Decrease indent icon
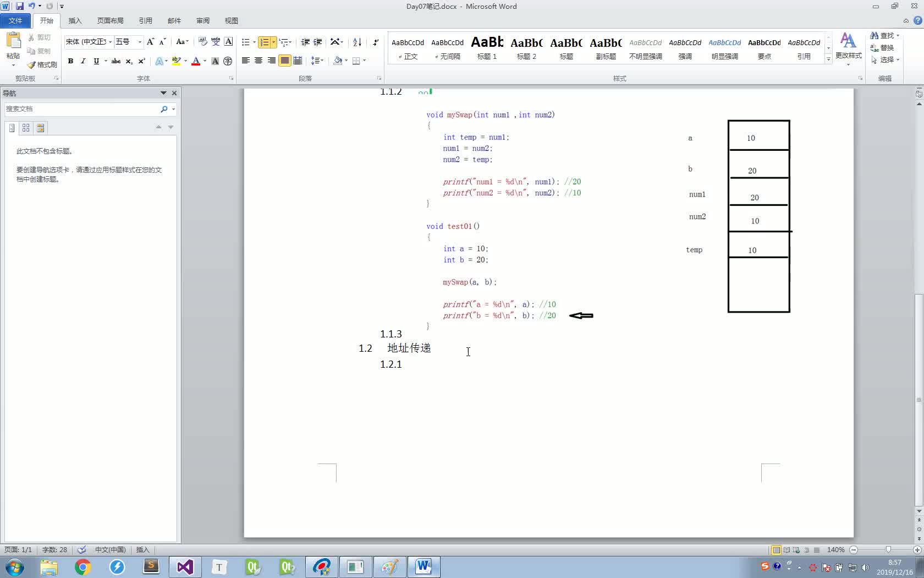The image size is (924, 578). point(305,42)
